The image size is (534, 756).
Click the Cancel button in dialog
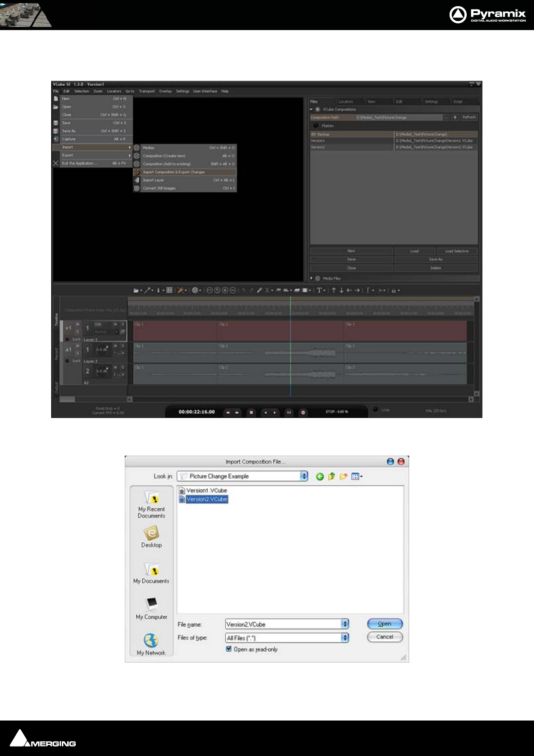(x=385, y=637)
